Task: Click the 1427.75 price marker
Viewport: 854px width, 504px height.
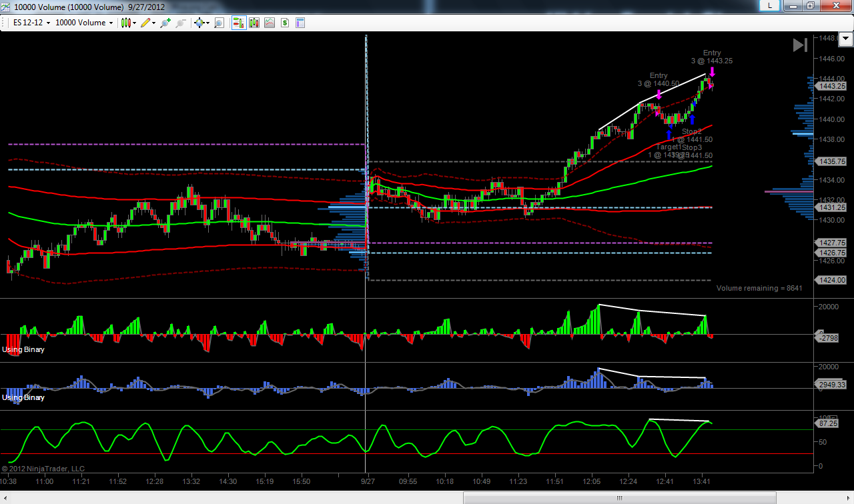Action: [x=831, y=243]
